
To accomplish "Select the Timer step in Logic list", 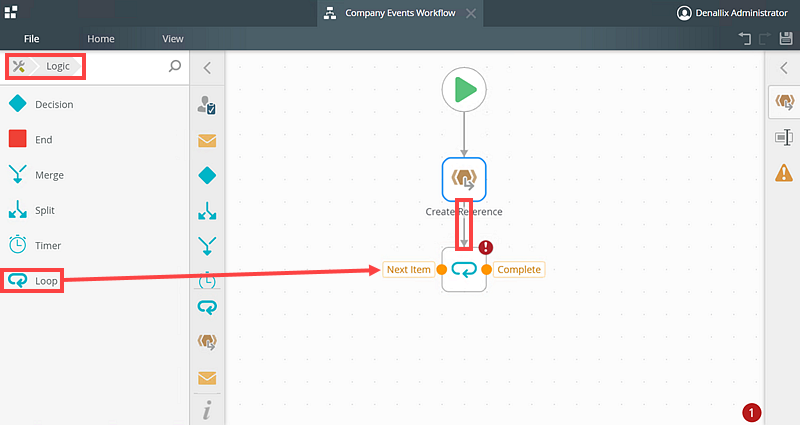I will [94, 245].
